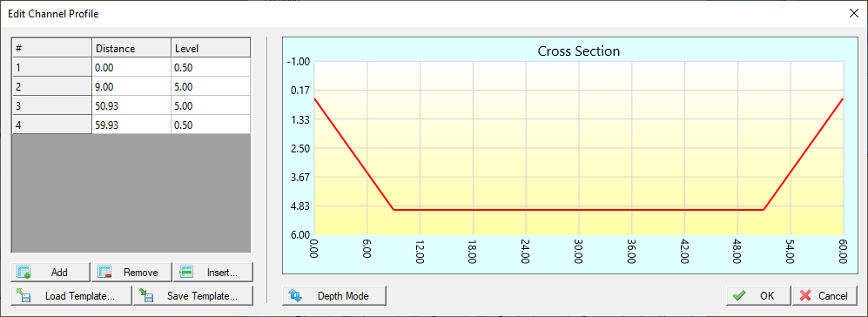Click the Depth Mode arrows icon
The width and height of the screenshot is (868, 317).
(295, 295)
